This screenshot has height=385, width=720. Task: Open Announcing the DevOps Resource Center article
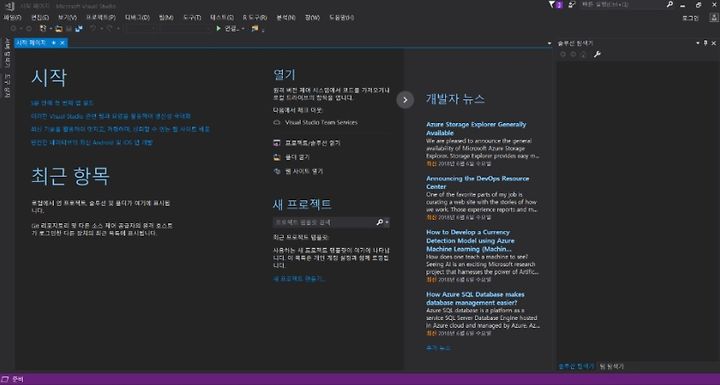[478, 182]
